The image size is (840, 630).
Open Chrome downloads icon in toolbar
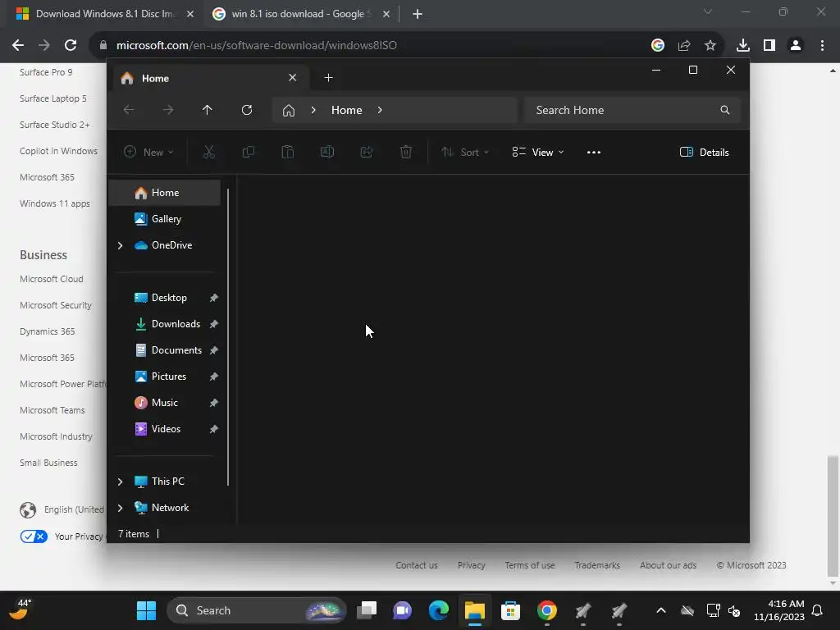click(743, 46)
